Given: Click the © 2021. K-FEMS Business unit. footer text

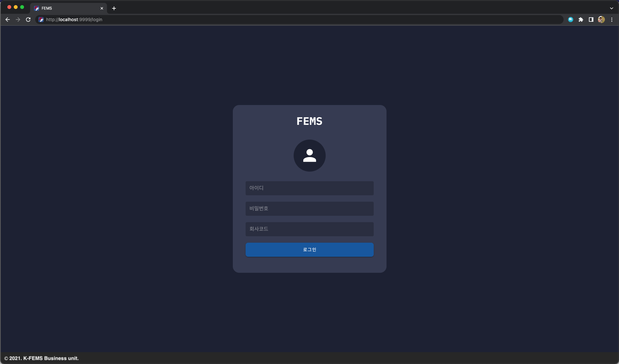Looking at the screenshot, I should tap(41, 358).
